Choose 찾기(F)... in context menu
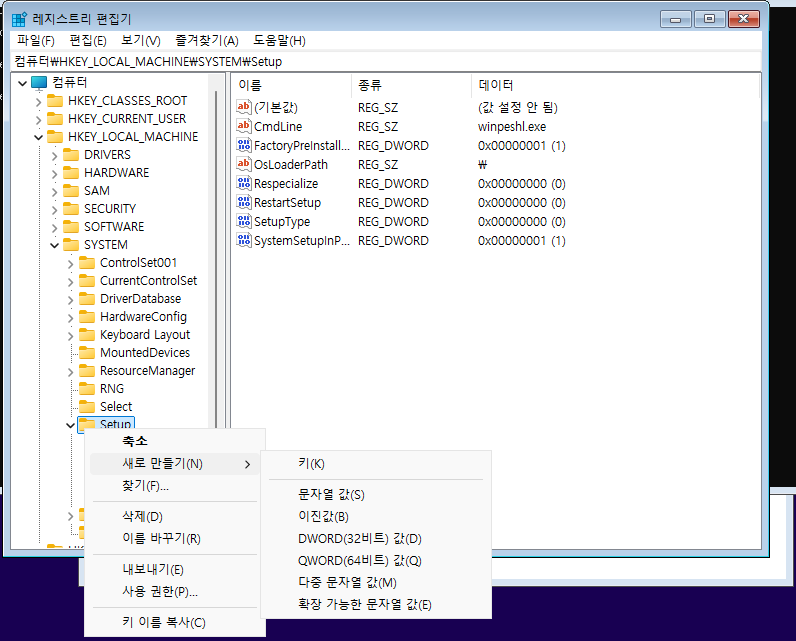The image size is (796, 641). pos(175,486)
